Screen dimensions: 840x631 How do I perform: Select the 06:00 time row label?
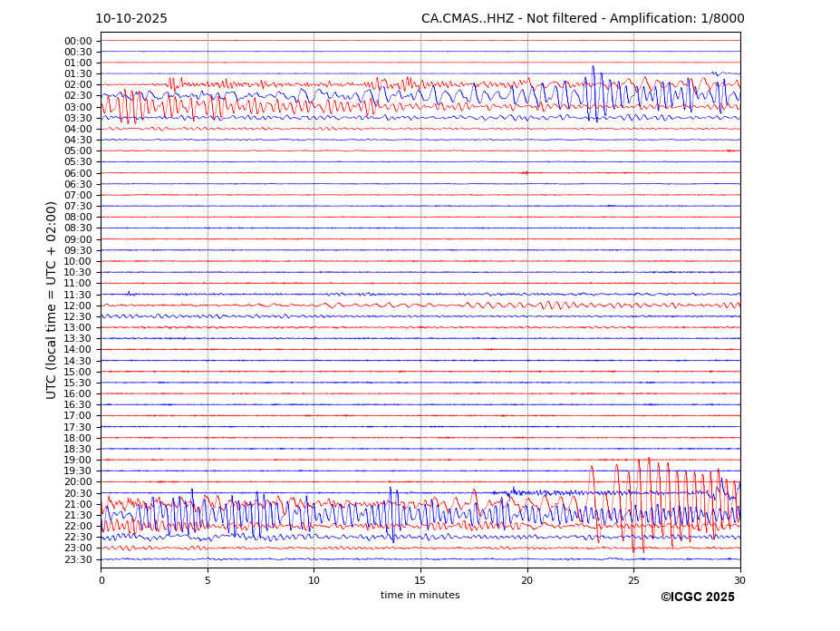click(x=78, y=173)
